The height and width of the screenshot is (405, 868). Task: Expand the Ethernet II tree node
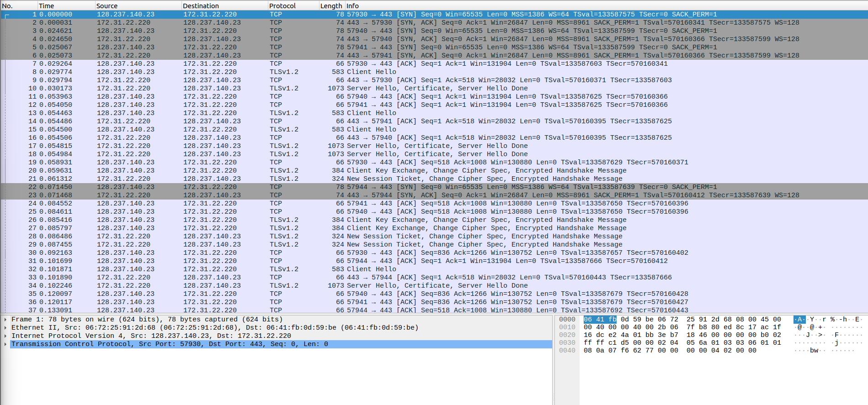pyautogui.click(x=5, y=328)
